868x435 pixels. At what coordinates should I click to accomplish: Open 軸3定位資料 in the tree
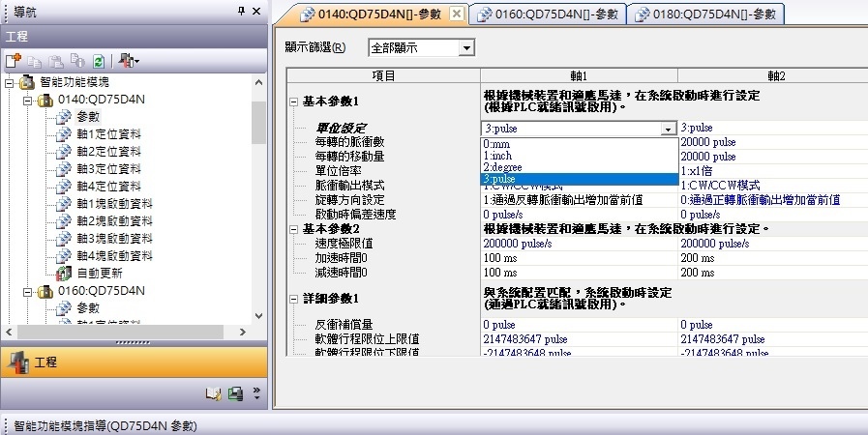pyautogui.click(x=108, y=168)
